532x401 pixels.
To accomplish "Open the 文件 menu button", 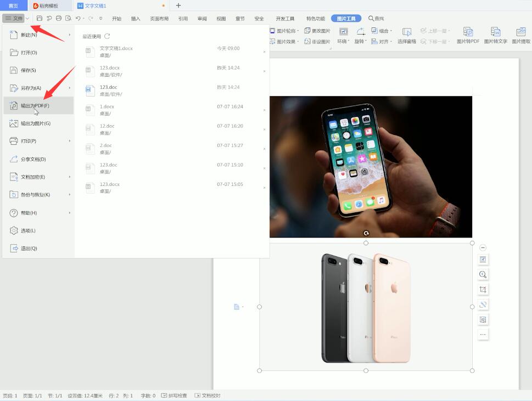I will click(x=14, y=18).
